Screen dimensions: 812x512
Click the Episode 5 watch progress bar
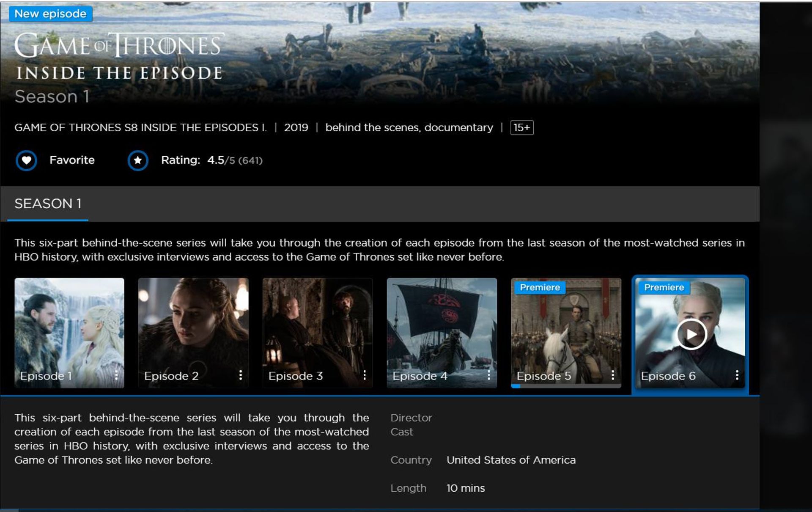pos(566,386)
